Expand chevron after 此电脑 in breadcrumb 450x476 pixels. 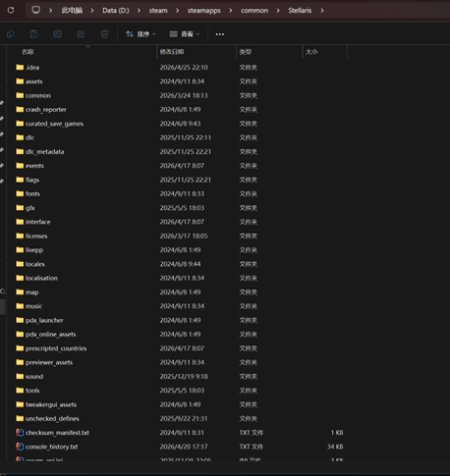pos(92,11)
